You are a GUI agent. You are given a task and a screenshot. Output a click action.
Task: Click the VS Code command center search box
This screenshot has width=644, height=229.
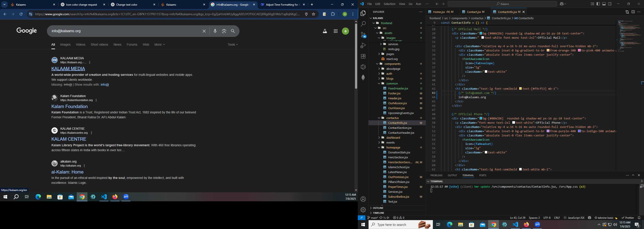pyautogui.click(x=502, y=4)
